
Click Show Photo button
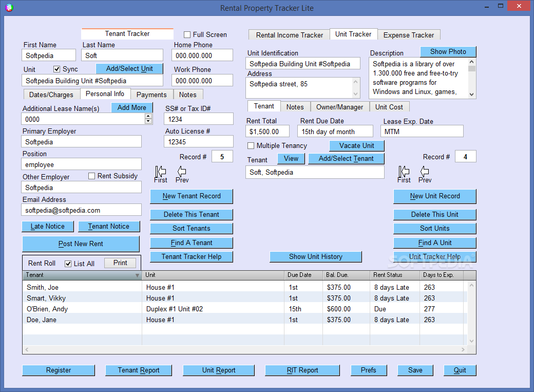click(x=448, y=51)
